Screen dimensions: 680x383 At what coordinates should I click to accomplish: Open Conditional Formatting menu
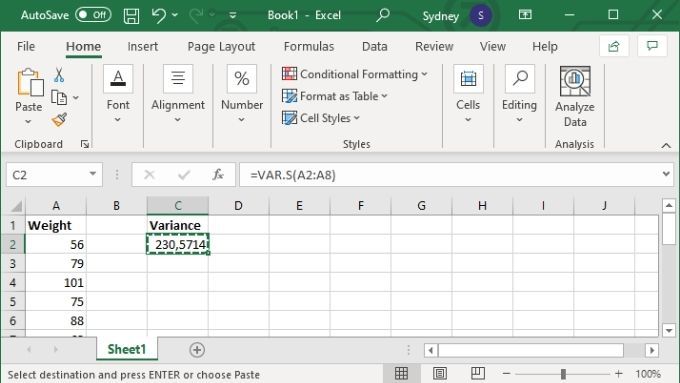coord(355,74)
